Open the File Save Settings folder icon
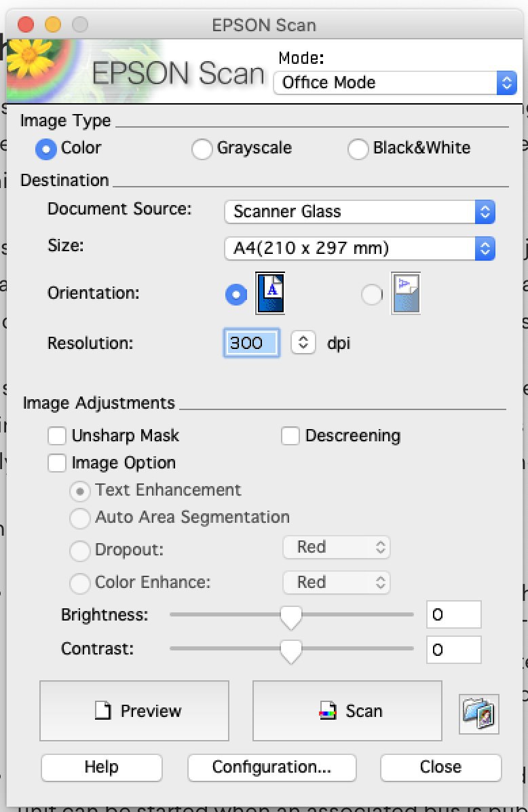Image resolution: width=528 pixels, height=812 pixels. click(x=479, y=714)
